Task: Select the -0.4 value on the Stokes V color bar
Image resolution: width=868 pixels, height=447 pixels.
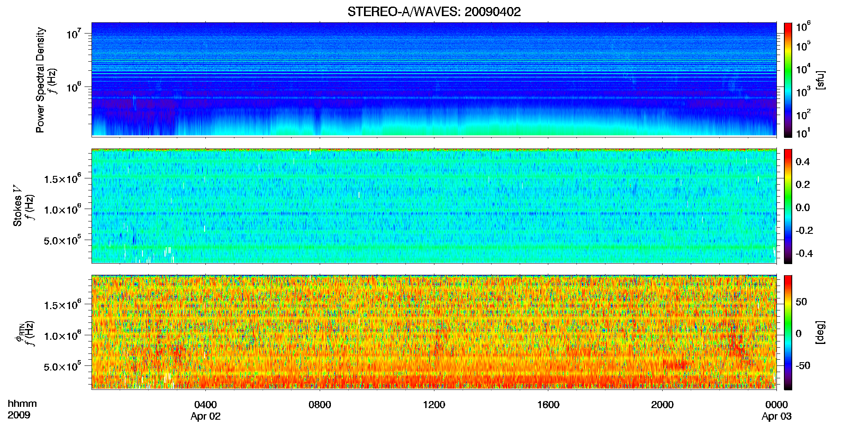Action: click(804, 253)
